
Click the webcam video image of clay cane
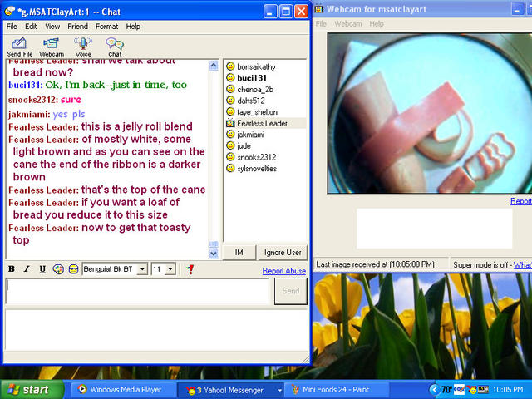(430, 113)
